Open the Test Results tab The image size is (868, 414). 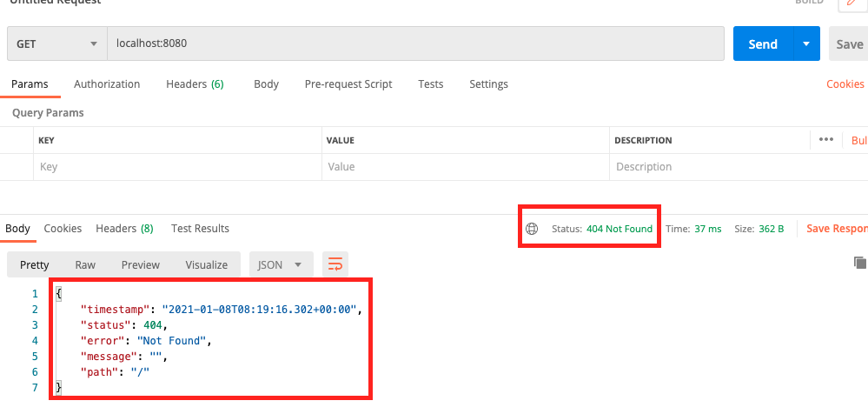[x=200, y=229]
